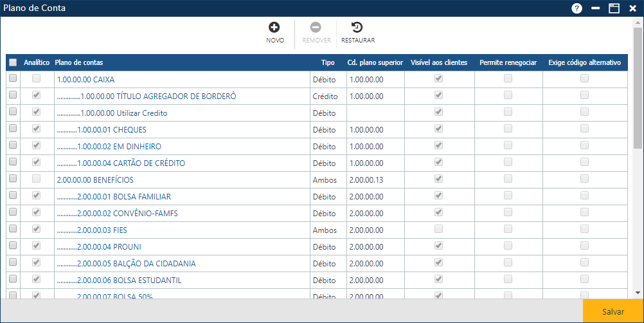Open the 1.00.00.04 CARTÃO DE CRÉDITO account
This screenshot has height=323, width=644.
130,163
